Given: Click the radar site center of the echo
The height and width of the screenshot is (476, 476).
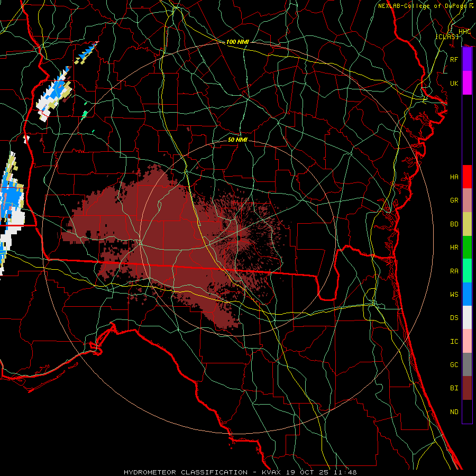Looking at the screenshot, I should [x=238, y=237].
